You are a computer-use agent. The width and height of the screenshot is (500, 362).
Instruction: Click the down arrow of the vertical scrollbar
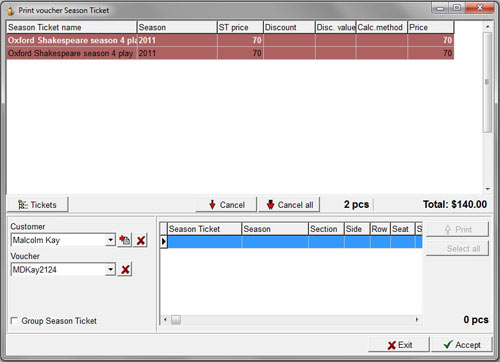[x=488, y=189]
